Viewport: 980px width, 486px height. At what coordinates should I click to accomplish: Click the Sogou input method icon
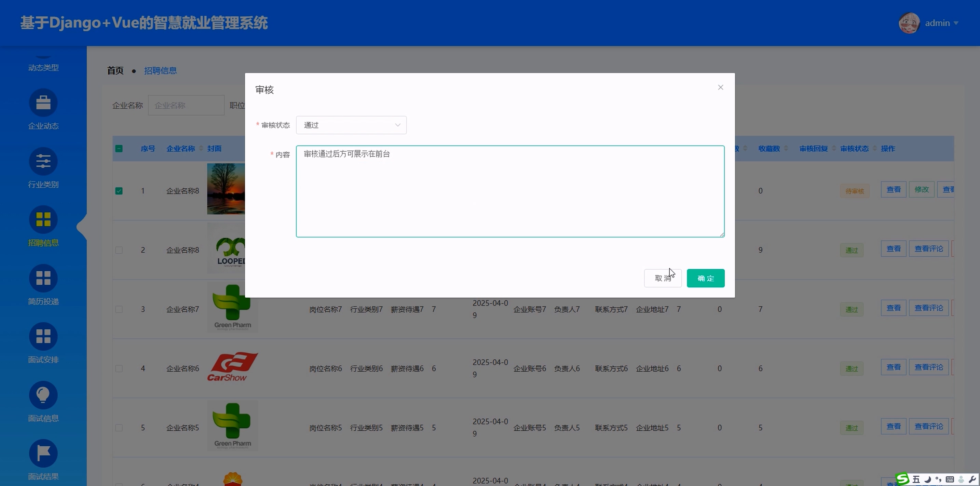[903, 479]
